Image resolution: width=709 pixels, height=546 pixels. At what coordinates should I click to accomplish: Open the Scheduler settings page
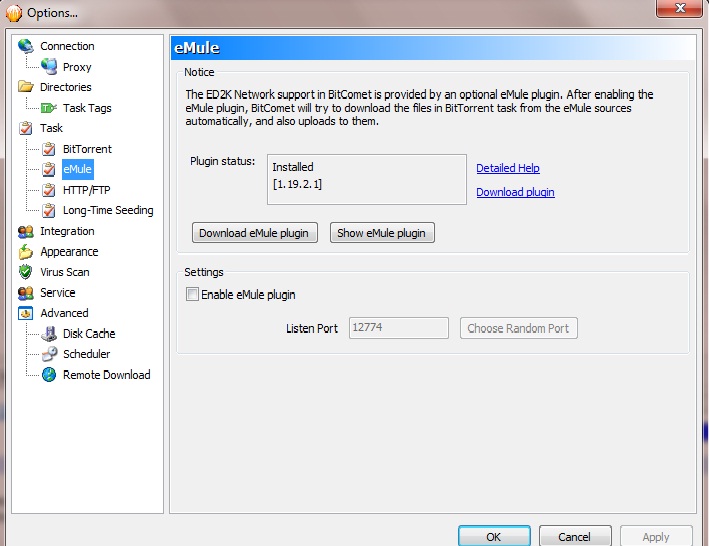tap(86, 354)
